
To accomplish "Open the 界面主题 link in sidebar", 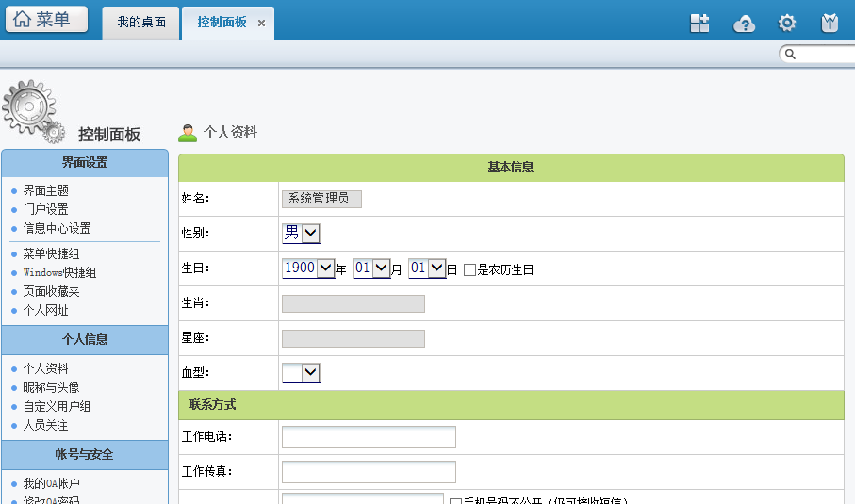I will 45,190.
